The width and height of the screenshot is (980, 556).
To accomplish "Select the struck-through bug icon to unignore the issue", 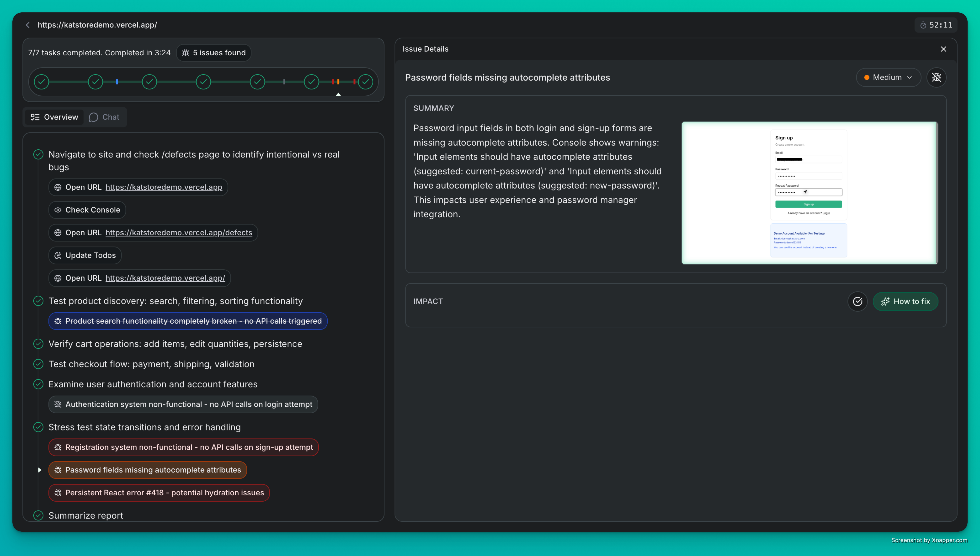I will (x=937, y=78).
